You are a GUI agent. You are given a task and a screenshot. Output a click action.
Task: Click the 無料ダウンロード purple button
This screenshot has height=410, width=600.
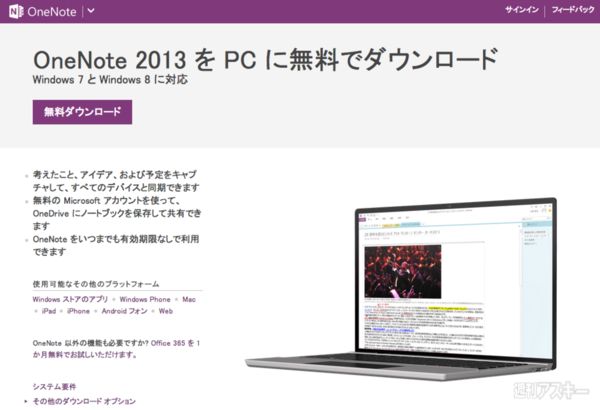coord(82,112)
